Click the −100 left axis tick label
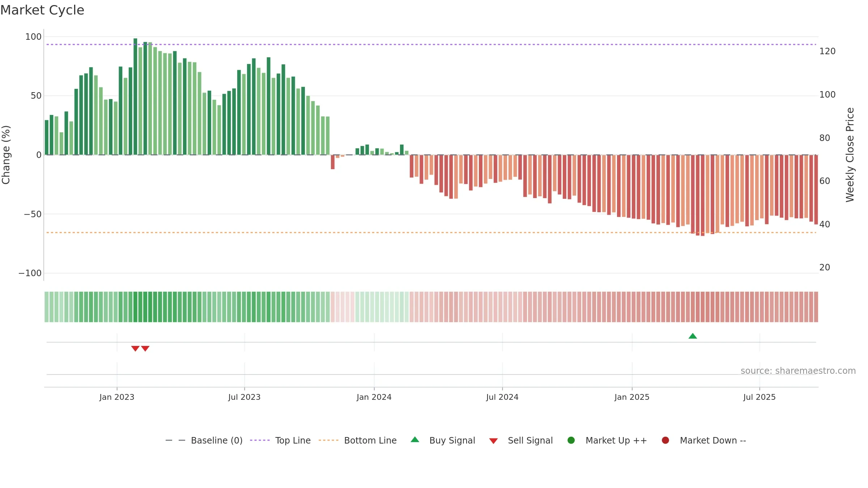The height and width of the screenshot is (488, 868). pos(30,273)
